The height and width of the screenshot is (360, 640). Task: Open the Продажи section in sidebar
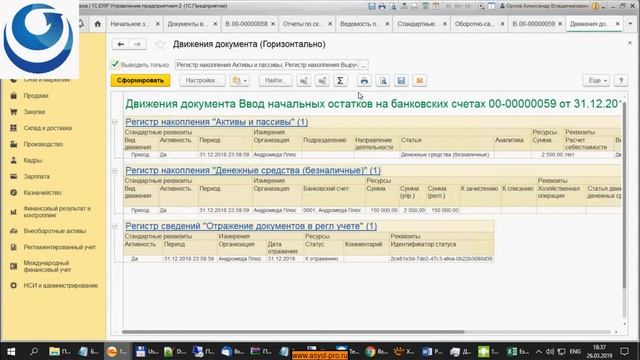(36, 96)
